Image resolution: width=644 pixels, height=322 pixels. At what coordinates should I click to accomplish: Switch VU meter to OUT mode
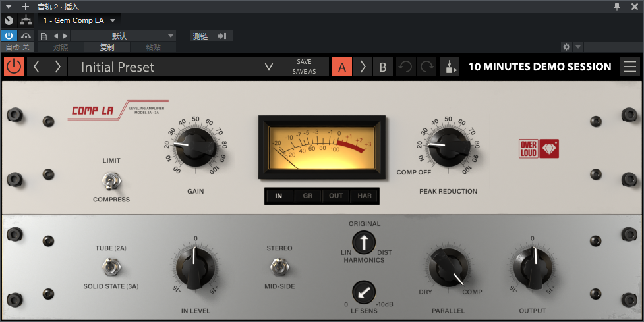tap(336, 196)
